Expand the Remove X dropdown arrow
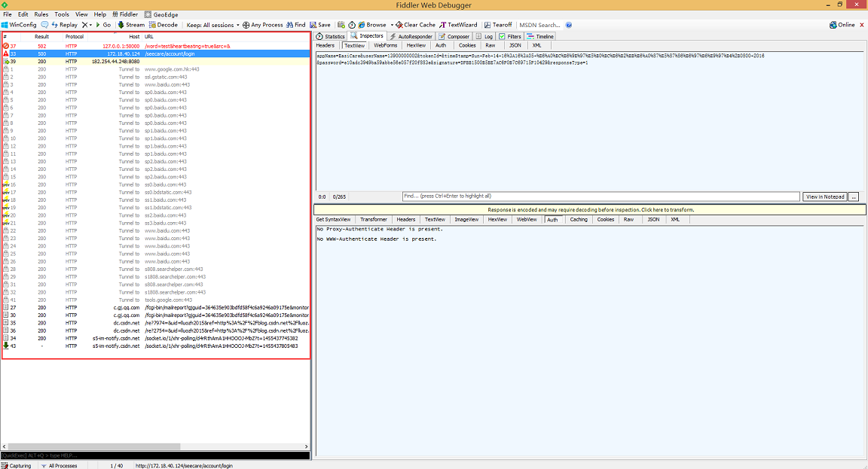868x469 pixels. coord(90,25)
